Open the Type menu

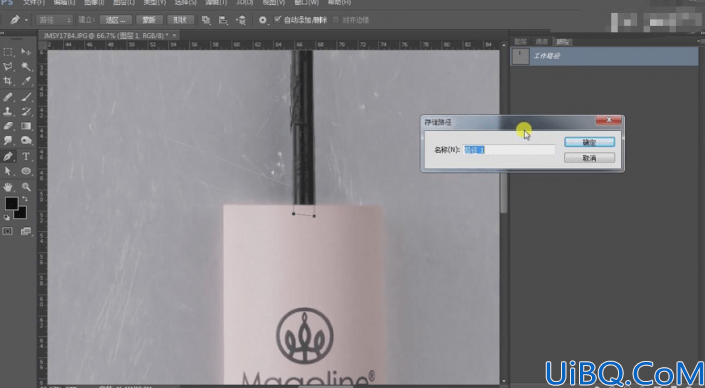pos(154,3)
